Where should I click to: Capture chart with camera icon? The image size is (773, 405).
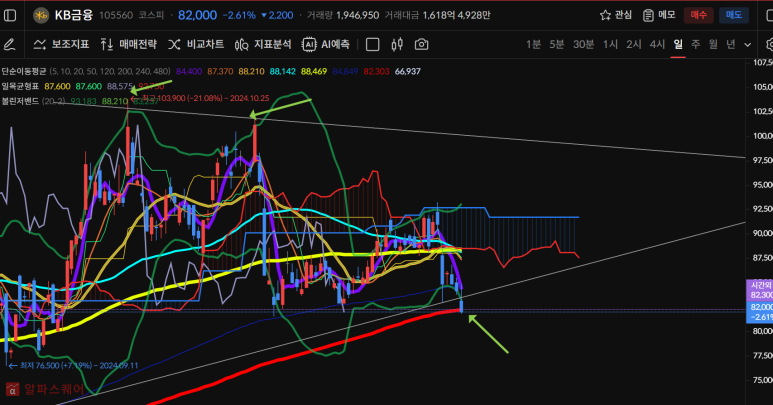422,44
